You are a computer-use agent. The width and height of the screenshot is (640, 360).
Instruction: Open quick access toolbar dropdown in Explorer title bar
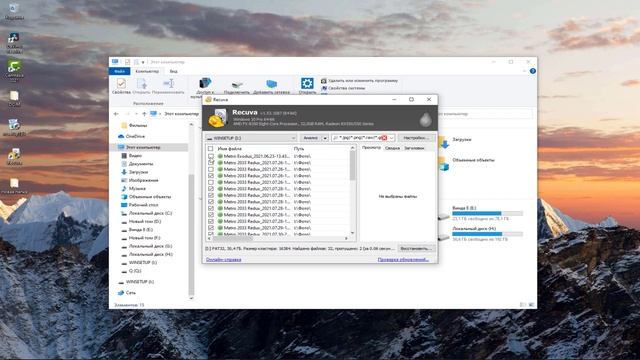click(143, 62)
